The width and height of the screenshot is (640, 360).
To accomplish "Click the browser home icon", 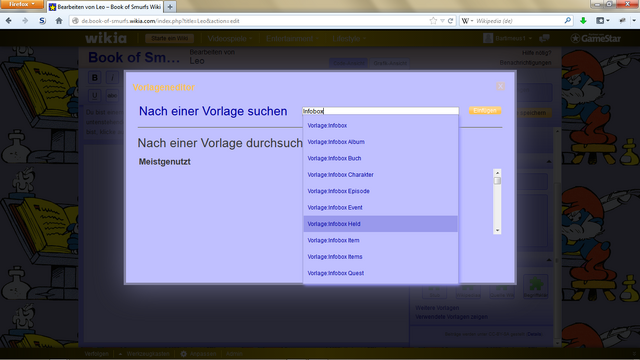I will click(x=59, y=20).
